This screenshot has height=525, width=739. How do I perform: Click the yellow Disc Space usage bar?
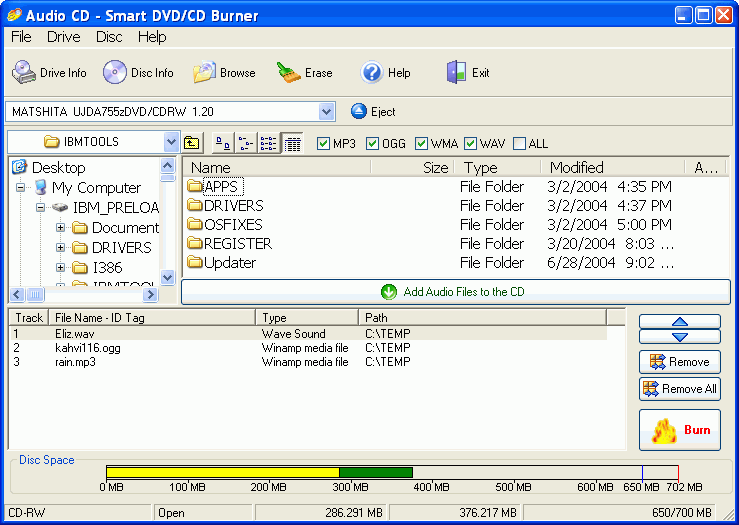[223, 472]
